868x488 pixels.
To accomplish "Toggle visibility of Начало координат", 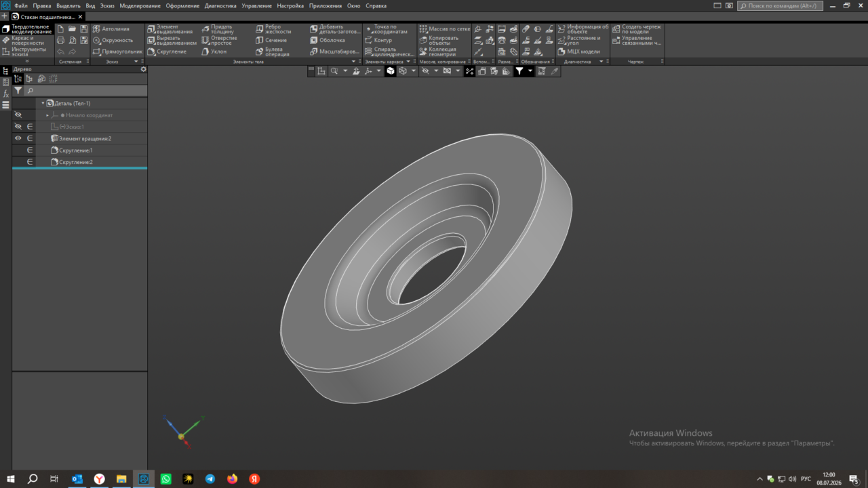I will point(18,115).
